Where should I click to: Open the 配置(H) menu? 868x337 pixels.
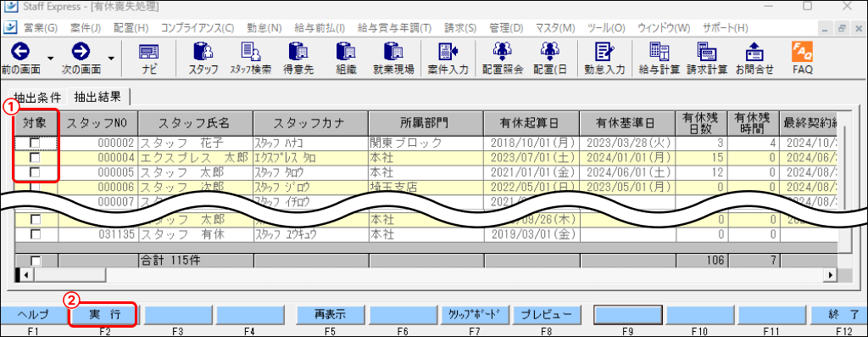pos(131,28)
